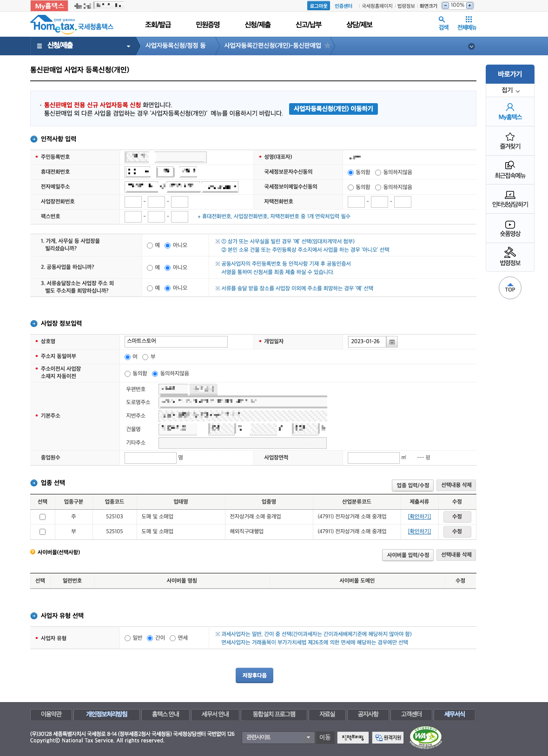
Task: Open the 국세청홈페이지 top link
Action: (x=377, y=6)
